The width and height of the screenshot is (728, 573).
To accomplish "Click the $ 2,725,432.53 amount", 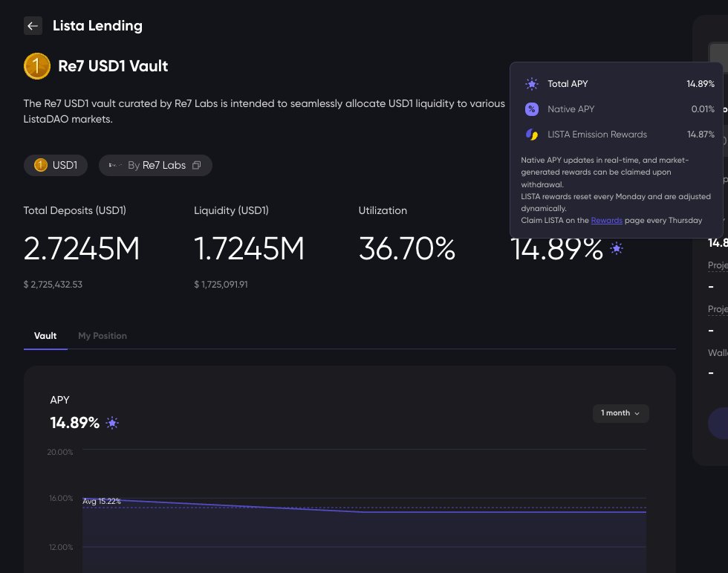I will pos(53,284).
